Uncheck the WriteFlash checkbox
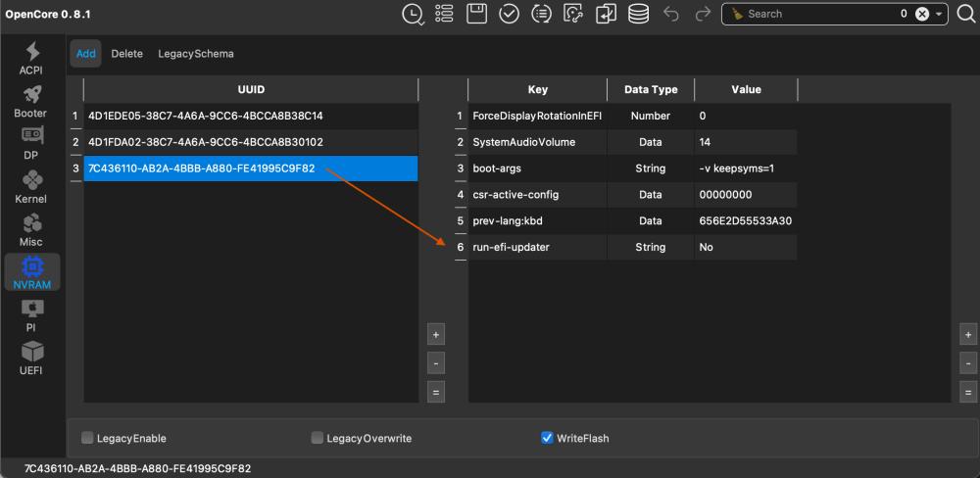 tap(547, 438)
